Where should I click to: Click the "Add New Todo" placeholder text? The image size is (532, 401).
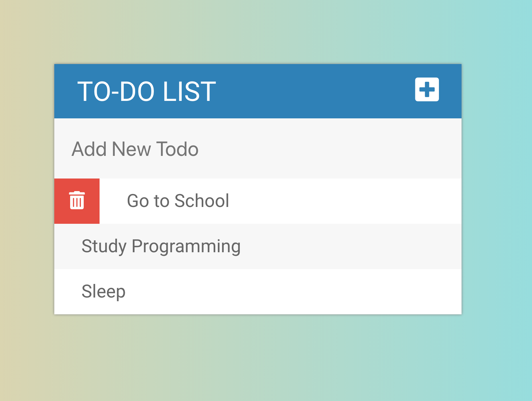tap(135, 149)
